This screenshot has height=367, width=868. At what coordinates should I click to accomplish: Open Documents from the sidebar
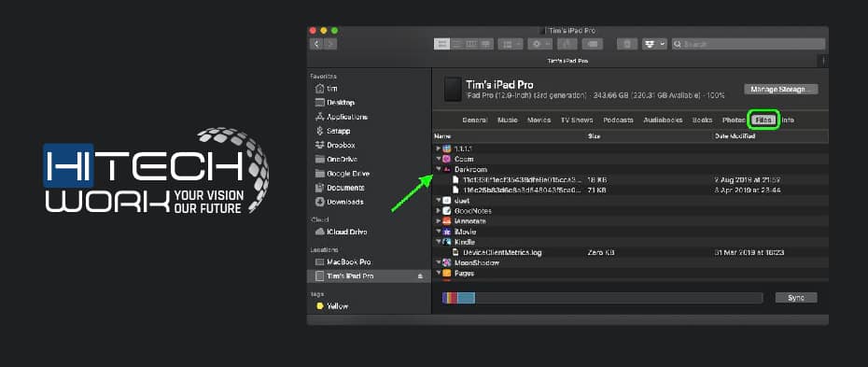(340, 188)
